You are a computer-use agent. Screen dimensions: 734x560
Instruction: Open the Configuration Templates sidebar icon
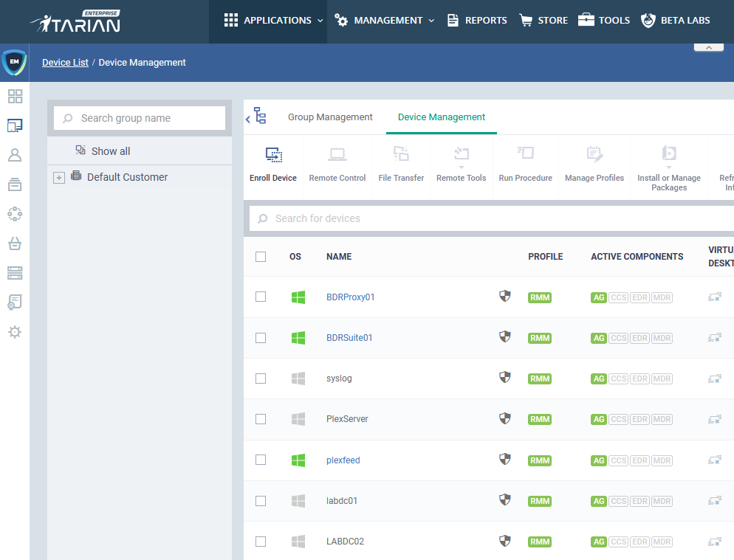click(15, 184)
